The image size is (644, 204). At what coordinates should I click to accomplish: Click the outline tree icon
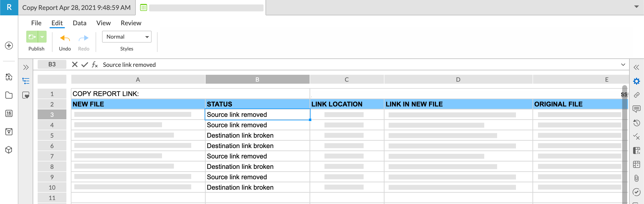[x=26, y=81]
